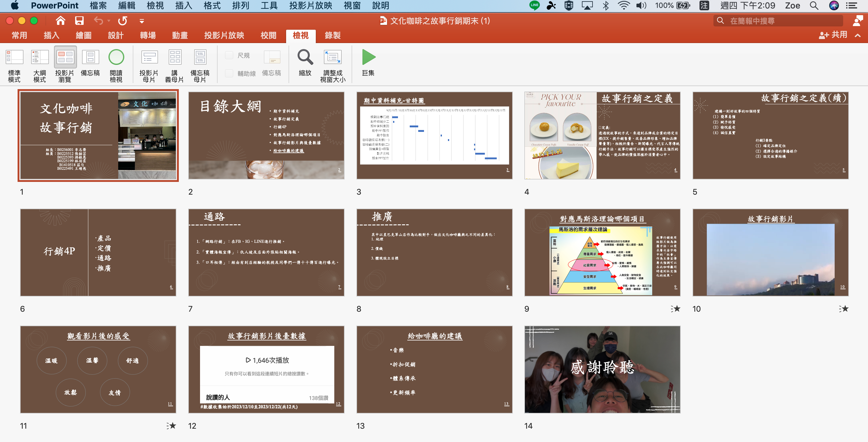This screenshot has width=868, height=442.
Task: Open the Review (校閱) ribbon tab
Action: (x=268, y=35)
